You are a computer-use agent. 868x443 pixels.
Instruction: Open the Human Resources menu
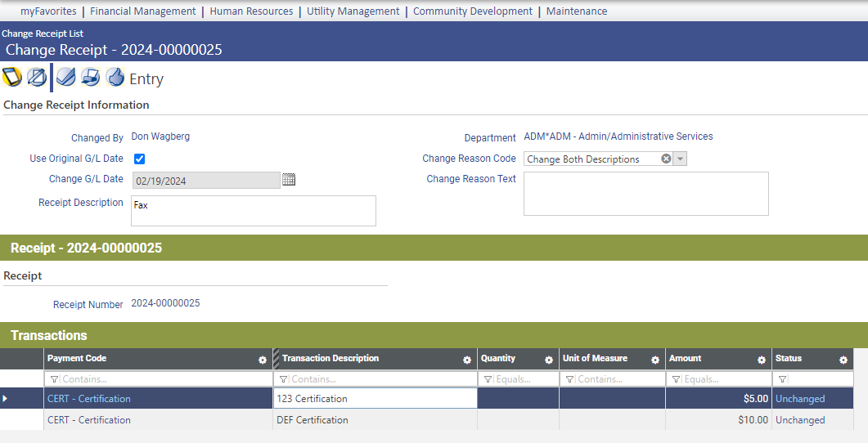251,11
